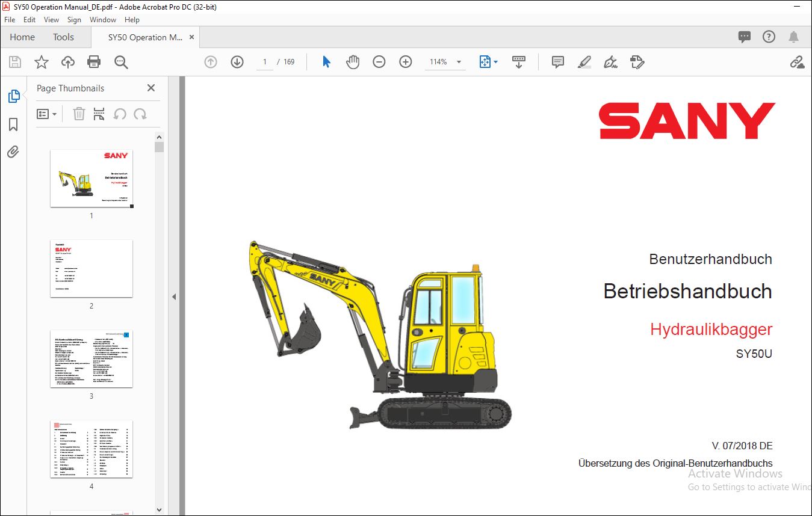This screenshot has width=812, height=516.
Task: Zoom in with plus button
Action: tap(406, 62)
